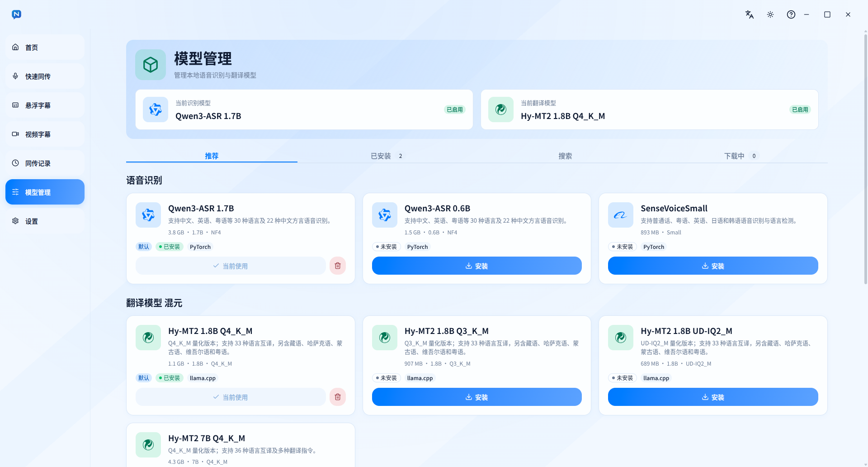868x467 pixels.
Task: Click the 已启用 badge on translation model card
Action: click(800, 110)
